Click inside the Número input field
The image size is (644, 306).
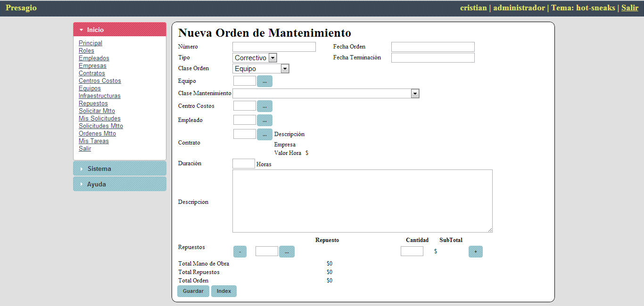(x=273, y=47)
